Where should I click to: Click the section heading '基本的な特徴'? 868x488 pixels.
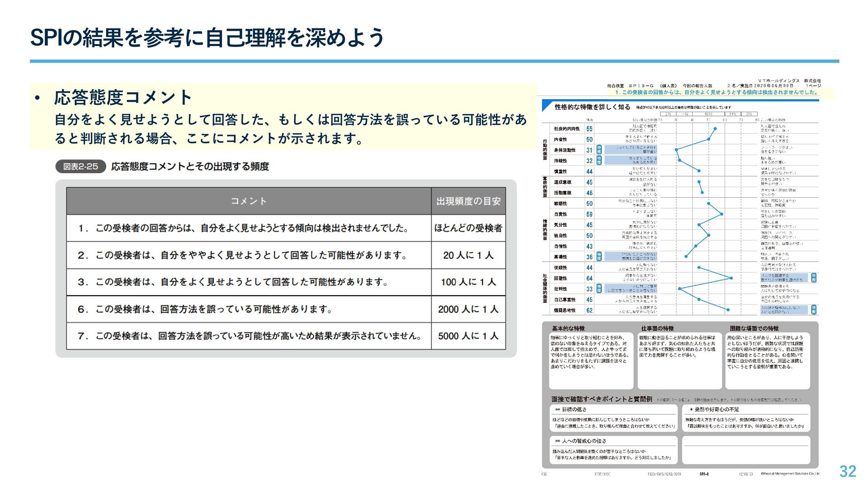(x=568, y=328)
